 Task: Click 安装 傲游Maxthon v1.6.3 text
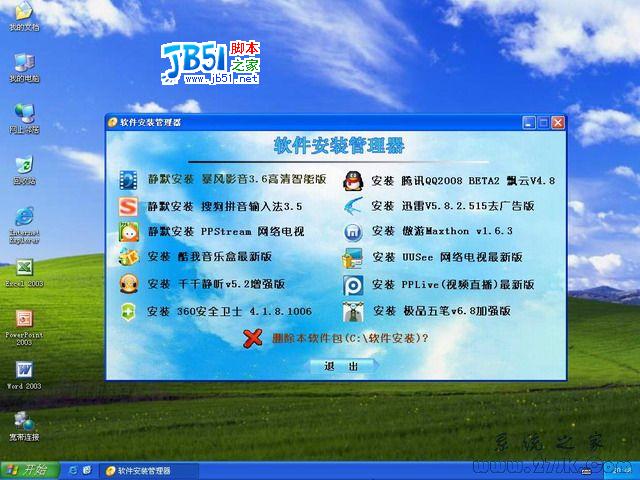coord(442,231)
